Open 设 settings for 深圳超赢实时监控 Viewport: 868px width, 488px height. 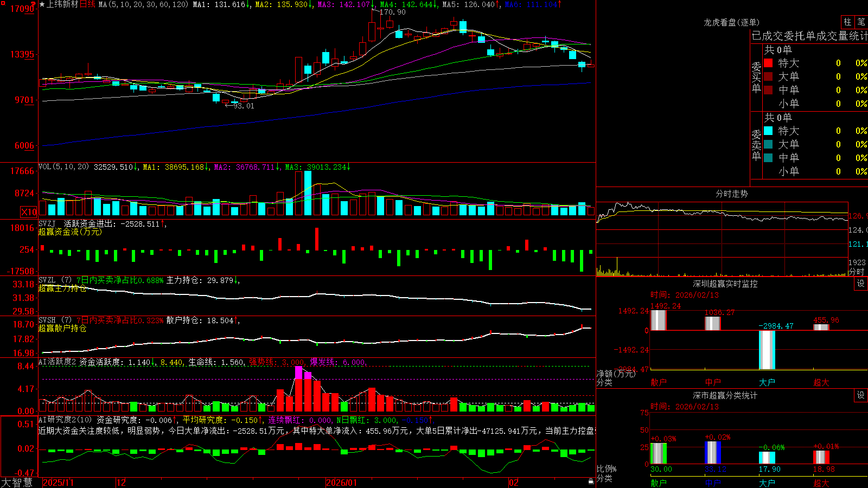[861, 284]
